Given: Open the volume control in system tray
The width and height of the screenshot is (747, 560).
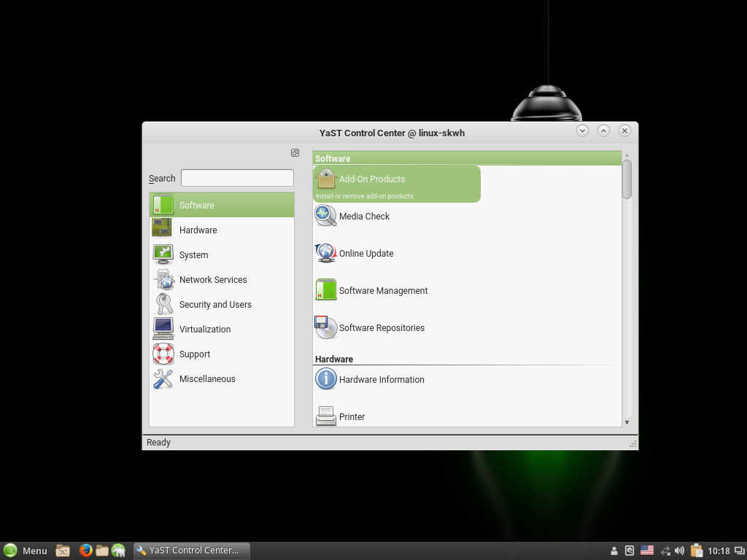Looking at the screenshot, I should click(x=680, y=551).
